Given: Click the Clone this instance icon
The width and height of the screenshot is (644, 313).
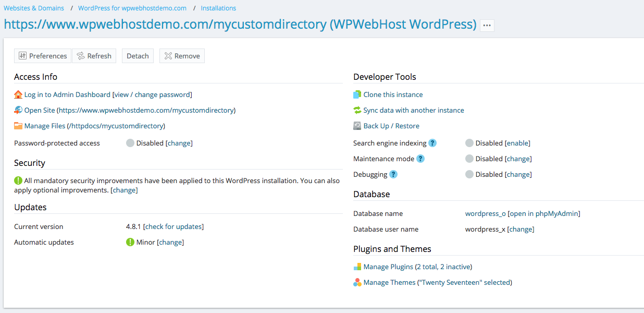Looking at the screenshot, I should point(357,94).
